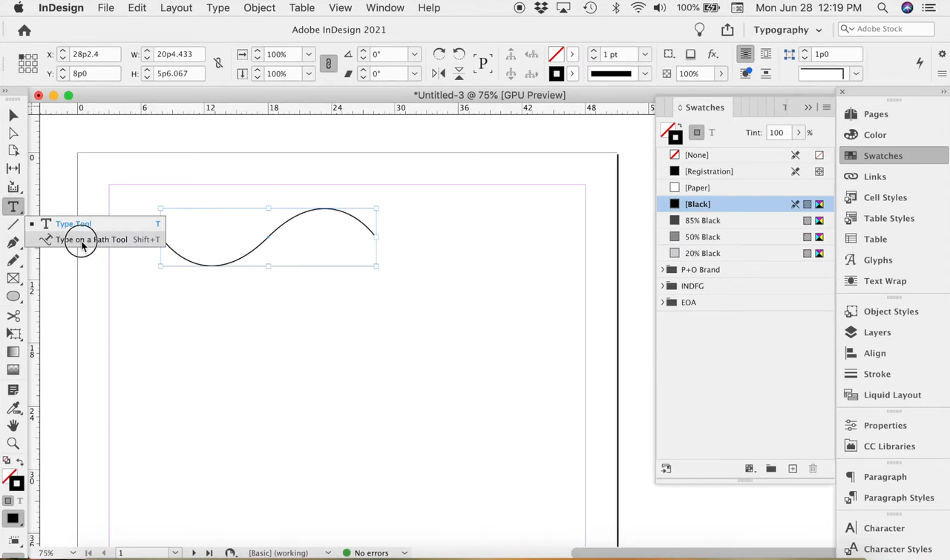Open the Typography workspace dropdown
This screenshot has height=560, width=950.
[787, 30]
